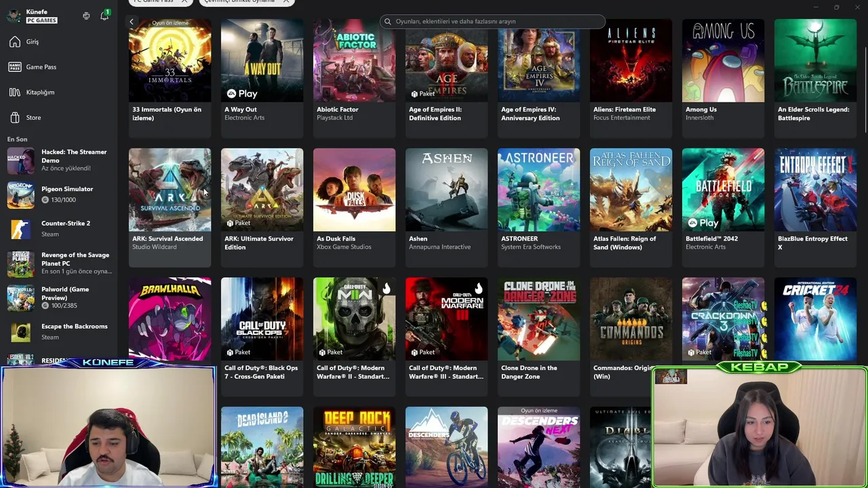This screenshot has width=868, height=488.
Task: Click the En Son section heading
Action: click(x=18, y=139)
